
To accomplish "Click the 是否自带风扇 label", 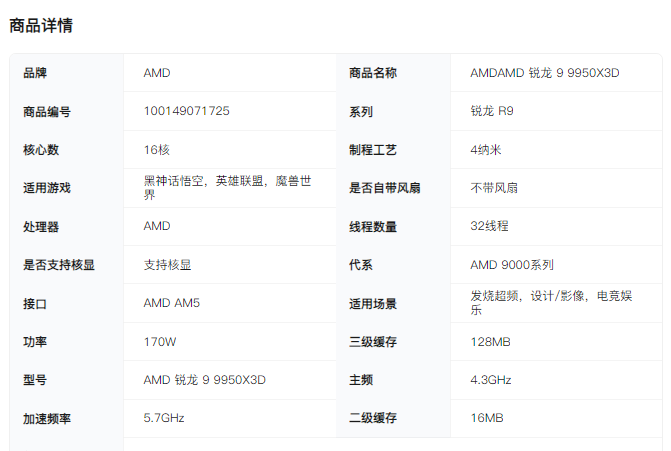I will pos(385,188).
